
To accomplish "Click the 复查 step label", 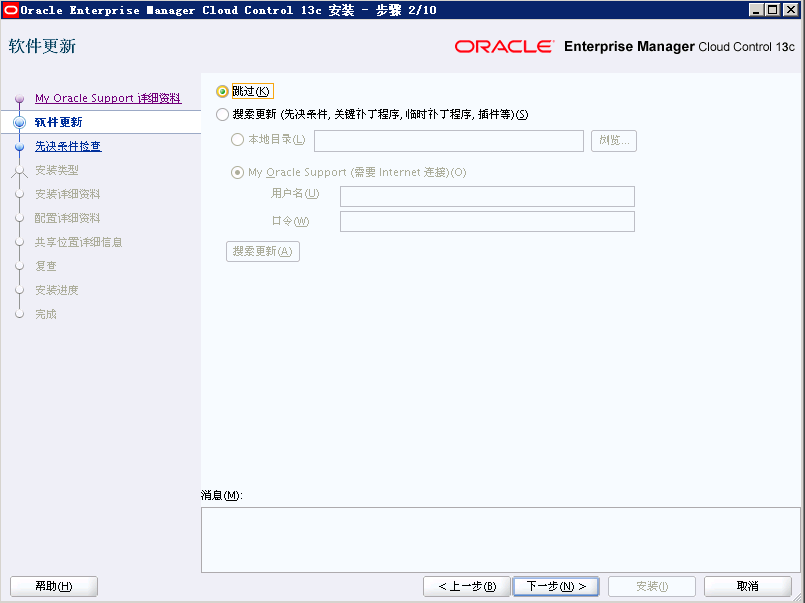I will pos(46,266).
